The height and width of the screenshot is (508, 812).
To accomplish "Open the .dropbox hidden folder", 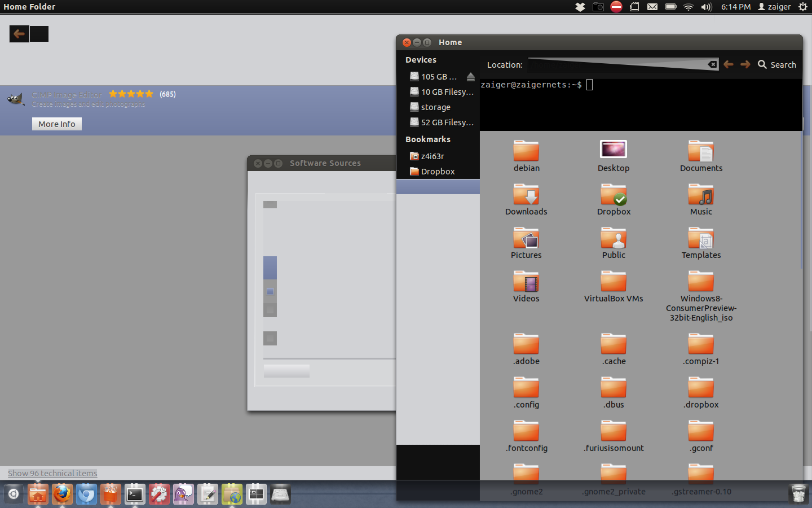I will [701, 393].
